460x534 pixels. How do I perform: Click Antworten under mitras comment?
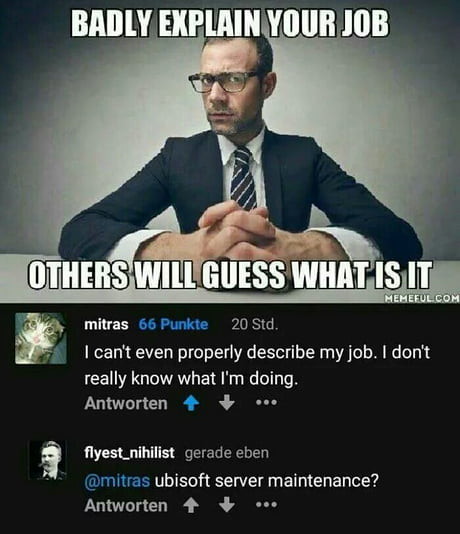pyautogui.click(x=126, y=404)
